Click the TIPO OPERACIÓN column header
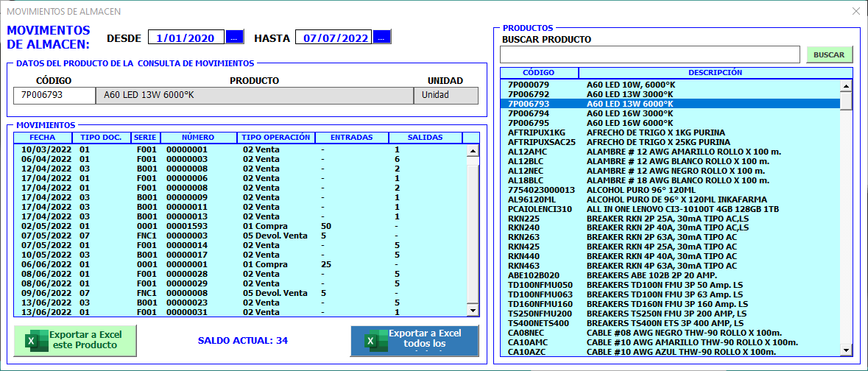The image size is (868, 371). click(276, 138)
